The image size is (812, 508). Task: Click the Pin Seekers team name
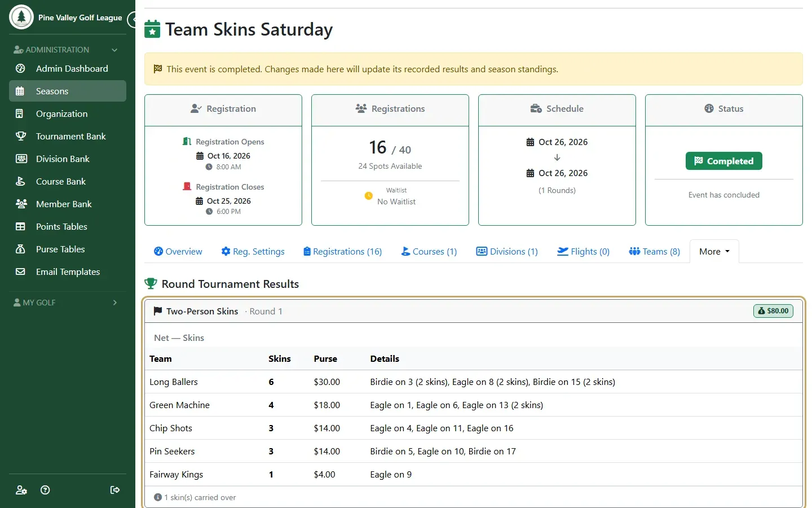click(172, 452)
